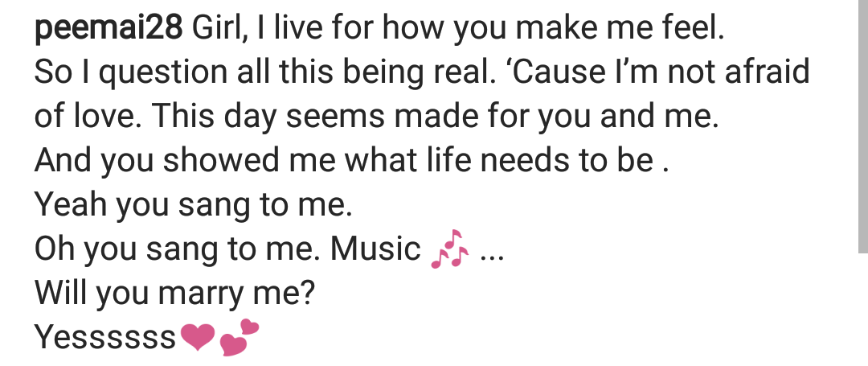Click "Girl, I live for how you make me feel."
This screenshot has width=868, height=366.
tap(458, 29)
